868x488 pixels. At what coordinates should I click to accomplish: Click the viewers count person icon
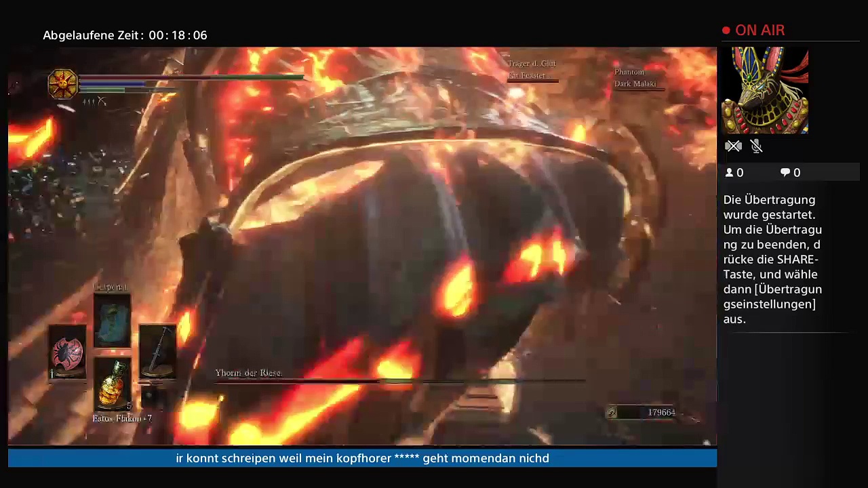point(729,173)
